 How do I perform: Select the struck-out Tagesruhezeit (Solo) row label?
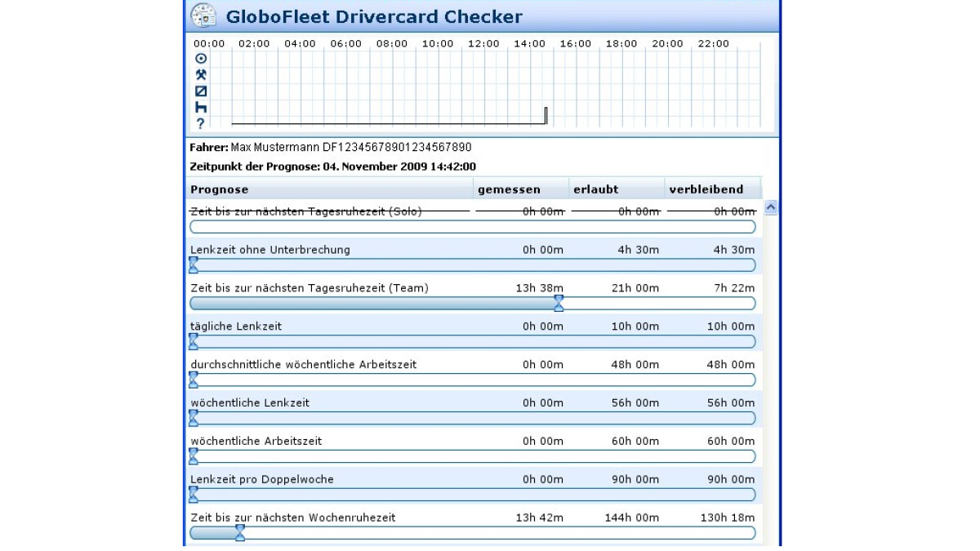[306, 211]
